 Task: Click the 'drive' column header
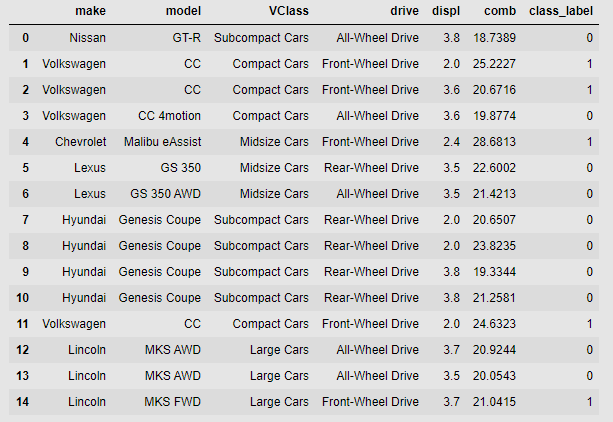click(404, 11)
